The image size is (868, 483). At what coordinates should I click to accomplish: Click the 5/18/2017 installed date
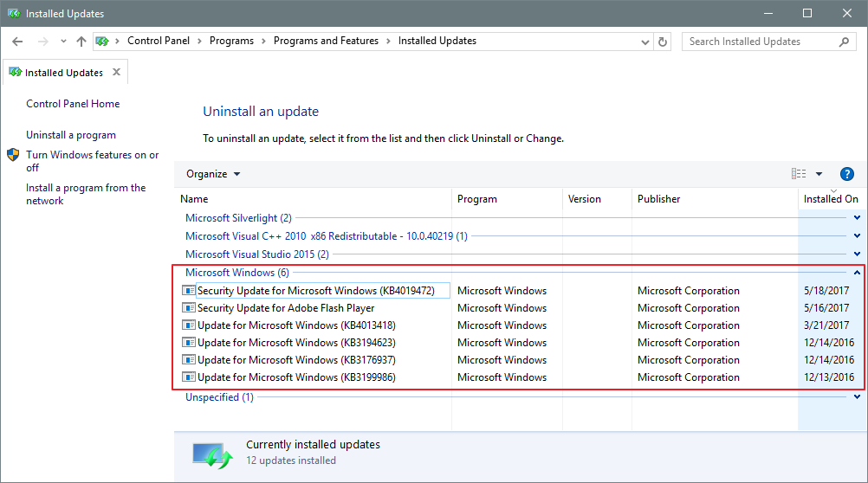pos(826,291)
